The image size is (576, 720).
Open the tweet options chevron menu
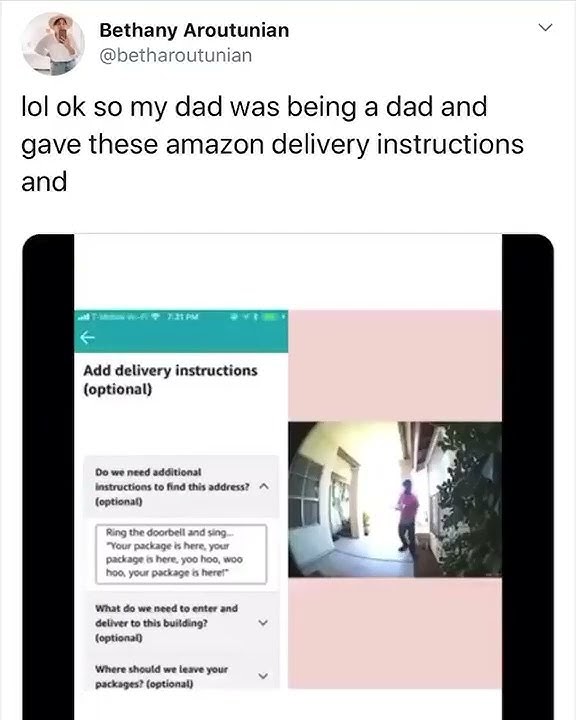pyautogui.click(x=545, y=28)
